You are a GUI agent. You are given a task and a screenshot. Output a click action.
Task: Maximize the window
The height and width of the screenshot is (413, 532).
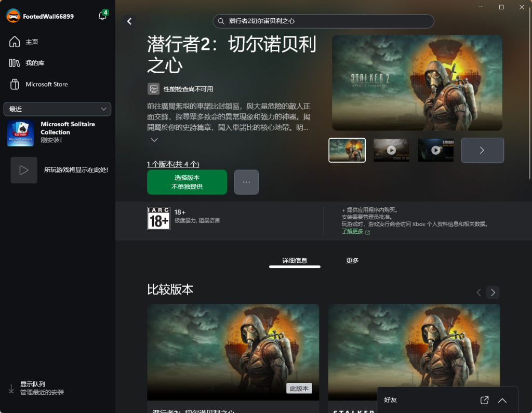click(501, 7)
